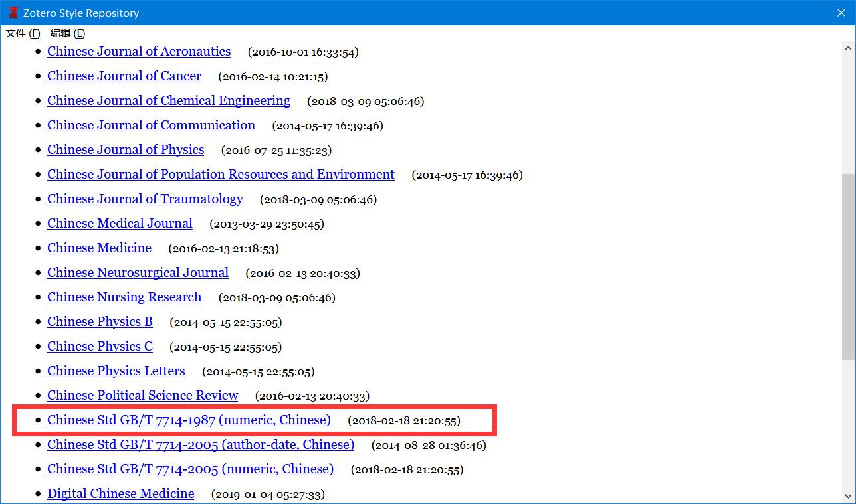Click the timestamp (2016-02-14 10:21:15)
Screen dimensions: 856x504
[273, 77]
